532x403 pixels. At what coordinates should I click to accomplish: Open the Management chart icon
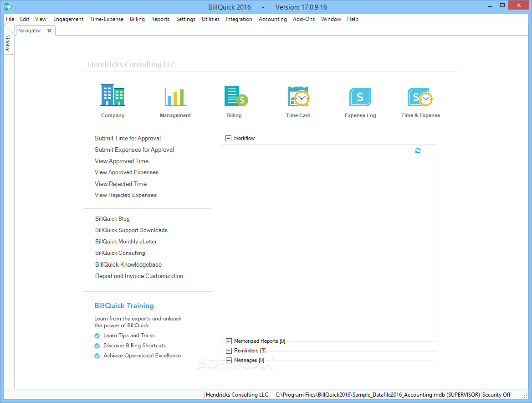pyautogui.click(x=175, y=97)
